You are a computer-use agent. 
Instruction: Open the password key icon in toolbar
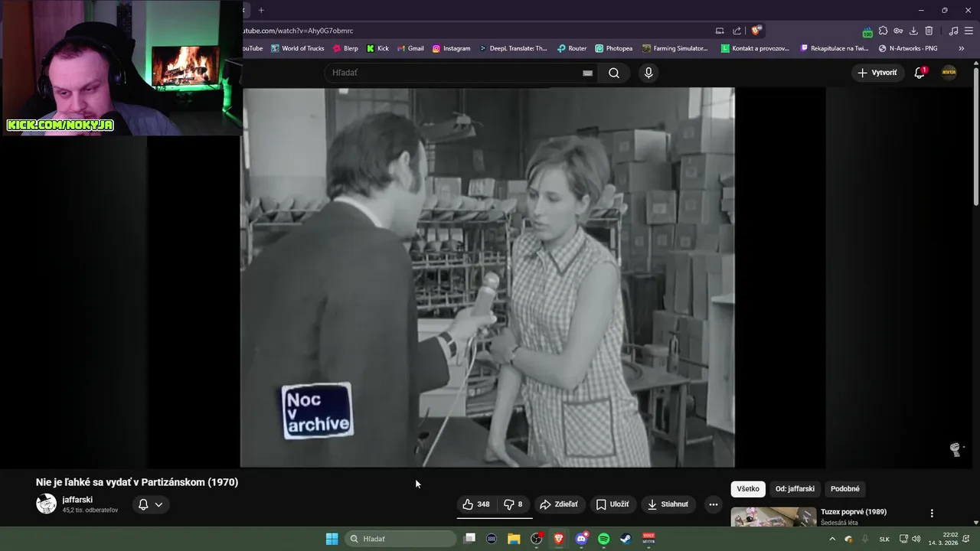click(898, 31)
